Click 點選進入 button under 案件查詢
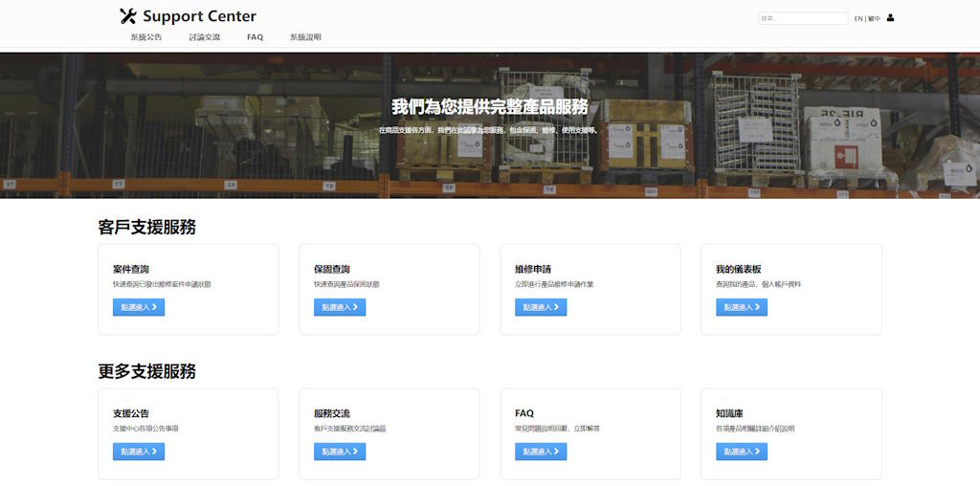 coord(139,307)
